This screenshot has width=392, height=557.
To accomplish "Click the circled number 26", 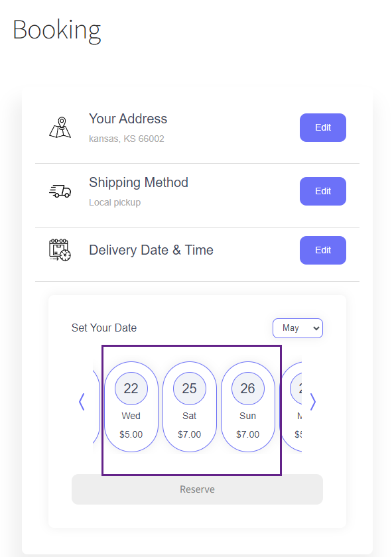I will [x=247, y=389].
